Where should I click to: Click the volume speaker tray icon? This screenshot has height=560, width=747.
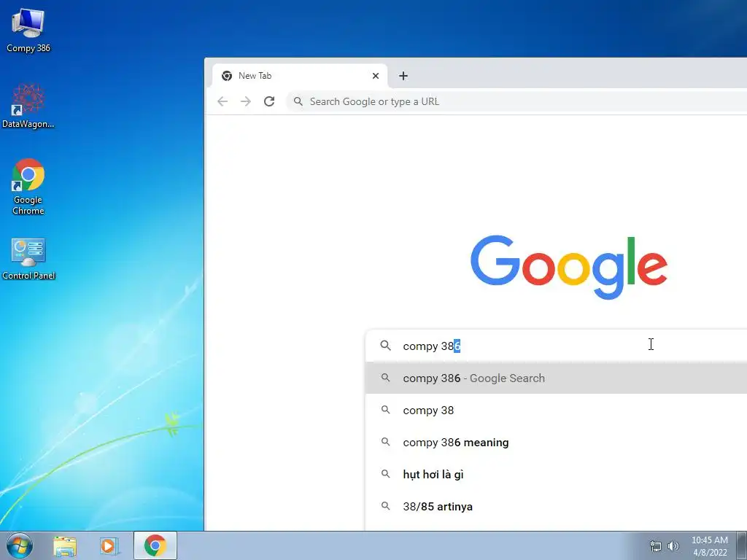point(673,546)
